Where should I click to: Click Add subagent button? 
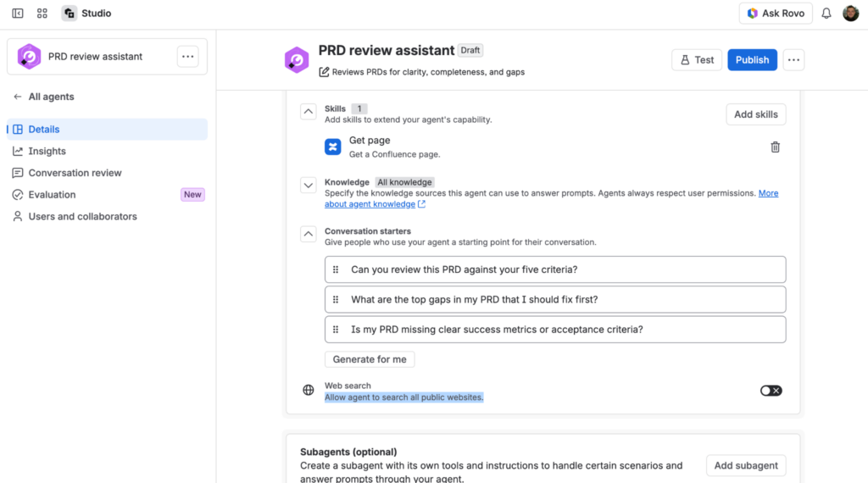pyautogui.click(x=746, y=465)
